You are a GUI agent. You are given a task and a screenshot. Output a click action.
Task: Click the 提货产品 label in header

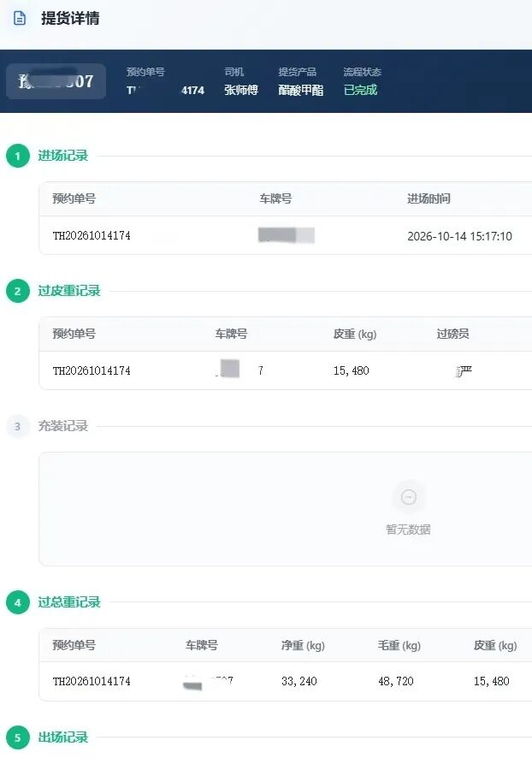click(x=297, y=72)
